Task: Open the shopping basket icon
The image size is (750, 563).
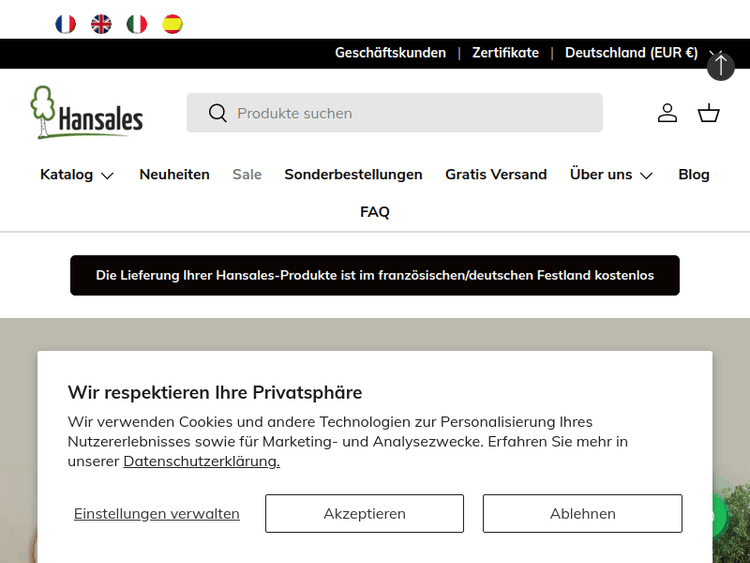Action: coord(708,113)
